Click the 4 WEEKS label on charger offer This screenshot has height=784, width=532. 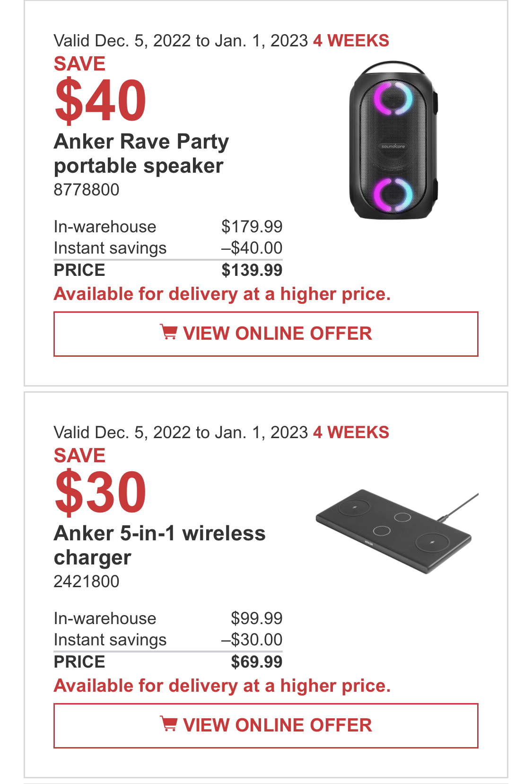351,432
